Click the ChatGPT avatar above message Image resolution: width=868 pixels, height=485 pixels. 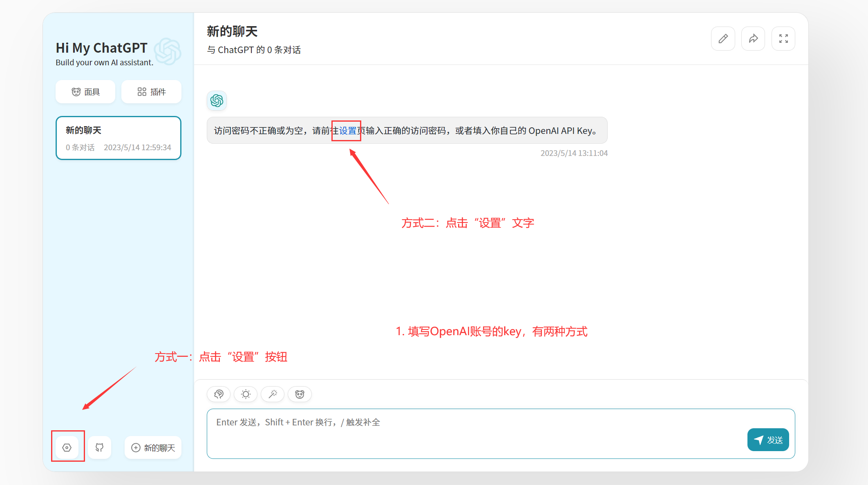point(217,100)
